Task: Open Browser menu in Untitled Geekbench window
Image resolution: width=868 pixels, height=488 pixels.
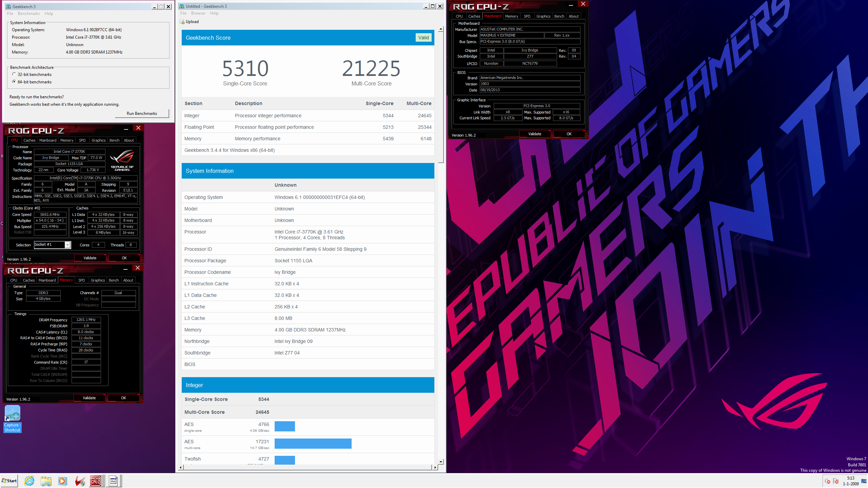Action: 198,13
